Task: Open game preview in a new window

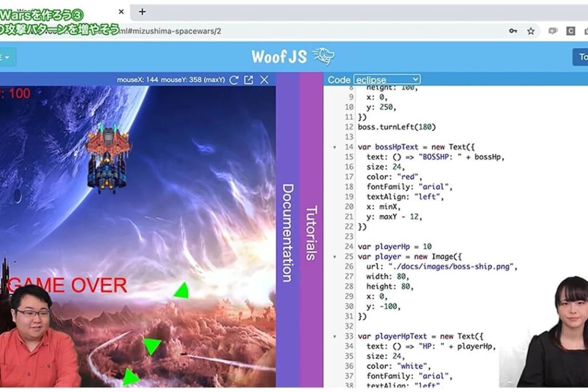Action: coord(249,80)
